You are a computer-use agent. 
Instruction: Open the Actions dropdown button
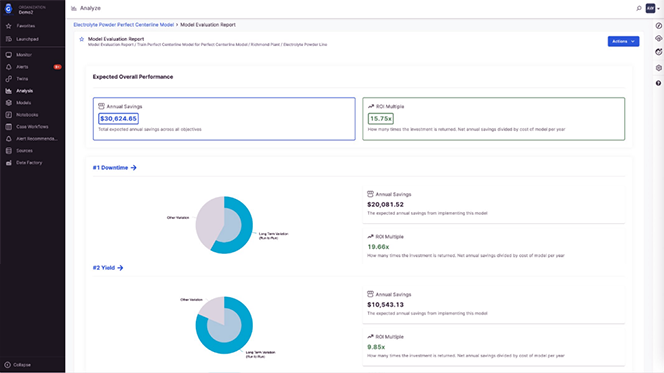tap(623, 41)
